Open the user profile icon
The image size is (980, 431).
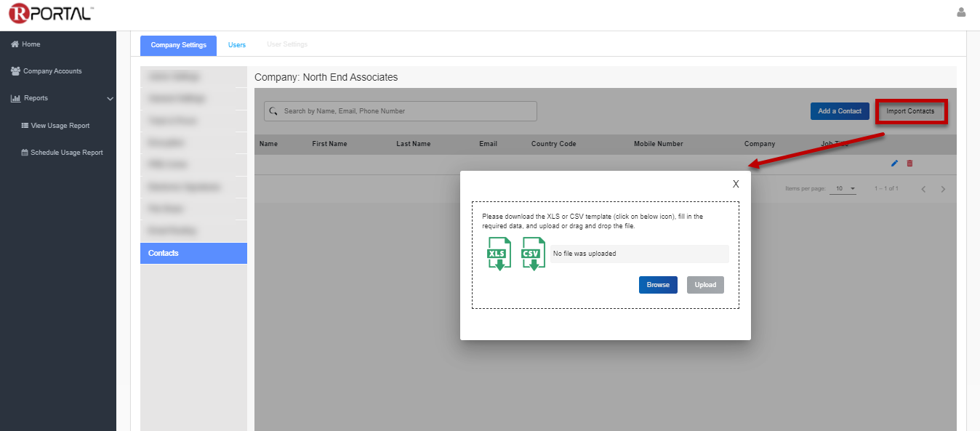[961, 12]
